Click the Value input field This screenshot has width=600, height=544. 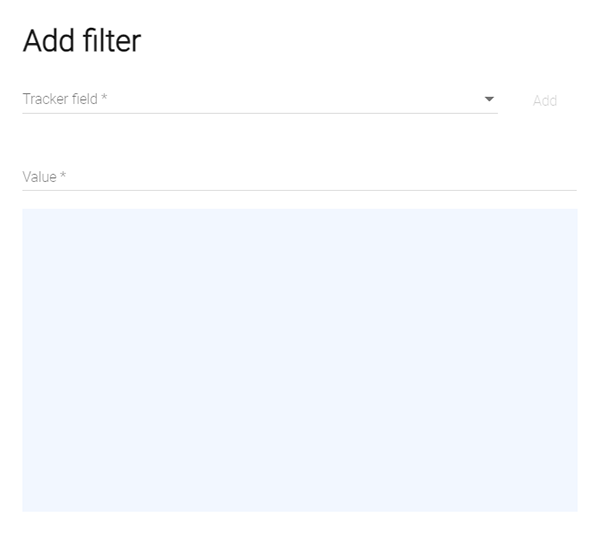pos(299,177)
